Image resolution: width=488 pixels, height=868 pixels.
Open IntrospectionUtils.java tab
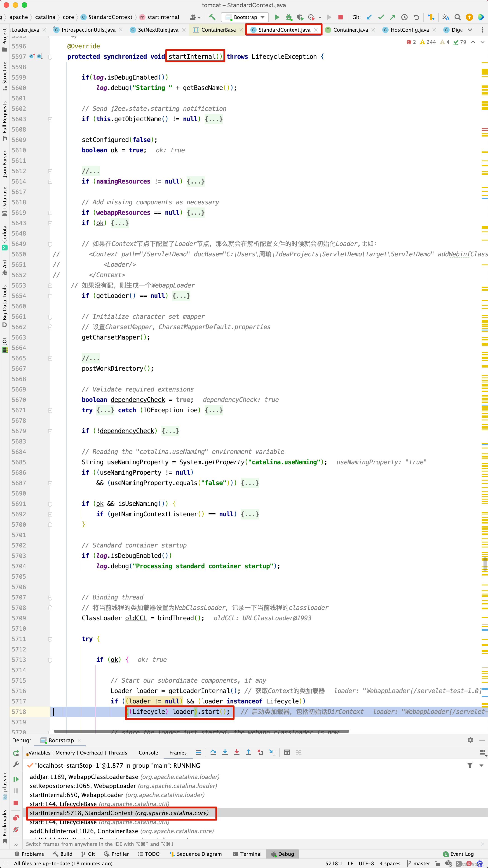click(88, 30)
